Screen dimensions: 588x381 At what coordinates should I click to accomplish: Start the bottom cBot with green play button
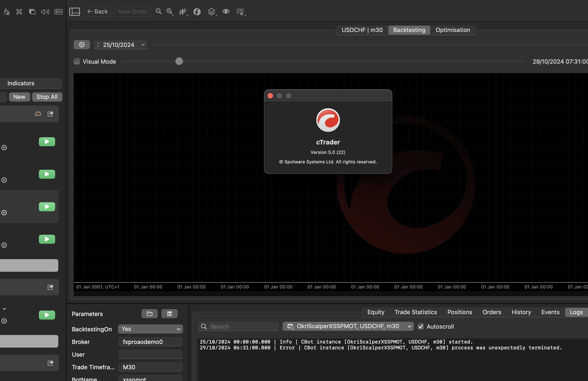click(x=47, y=315)
